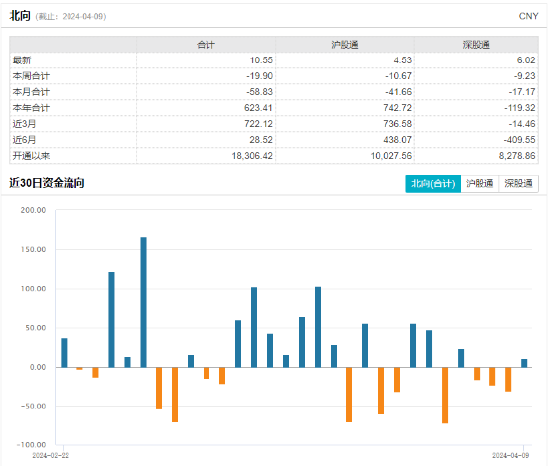Click the -50.00 y-axis label
Image resolution: width=550 pixels, height=467 pixels.
[x=33, y=407]
